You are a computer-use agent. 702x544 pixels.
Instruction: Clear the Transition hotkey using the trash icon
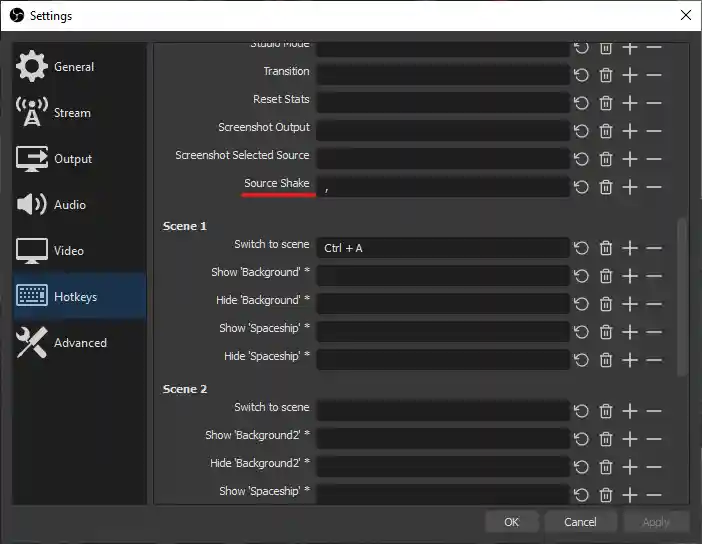point(606,75)
